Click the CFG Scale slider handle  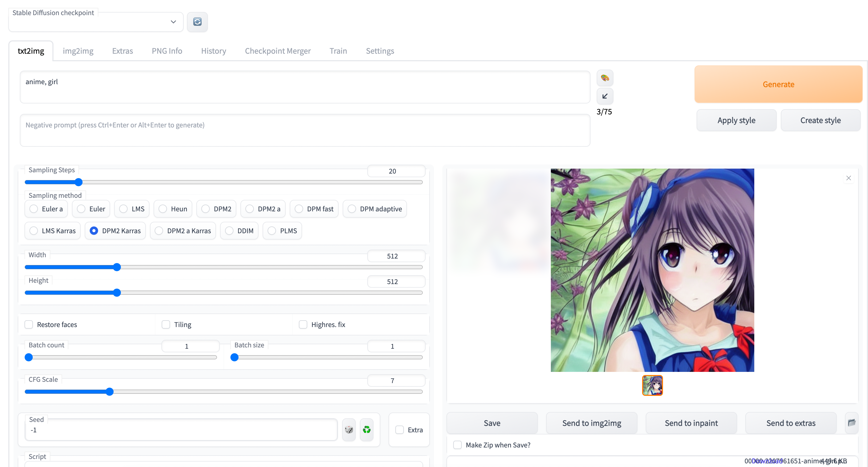pos(110,392)
